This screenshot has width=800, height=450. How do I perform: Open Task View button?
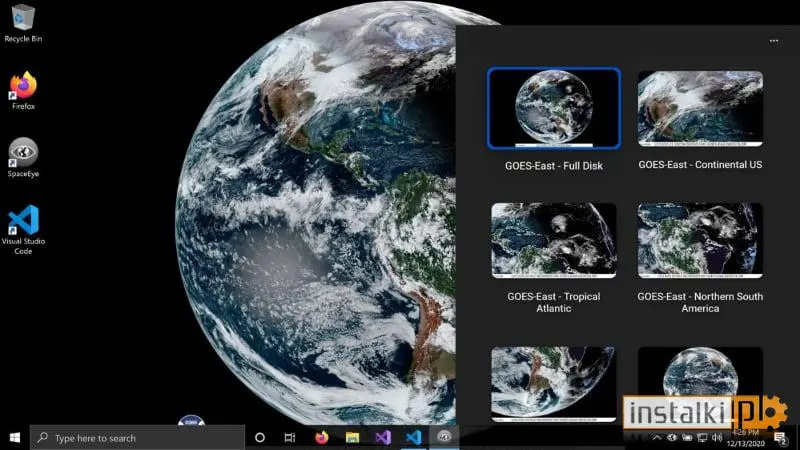tap(290, 437)
